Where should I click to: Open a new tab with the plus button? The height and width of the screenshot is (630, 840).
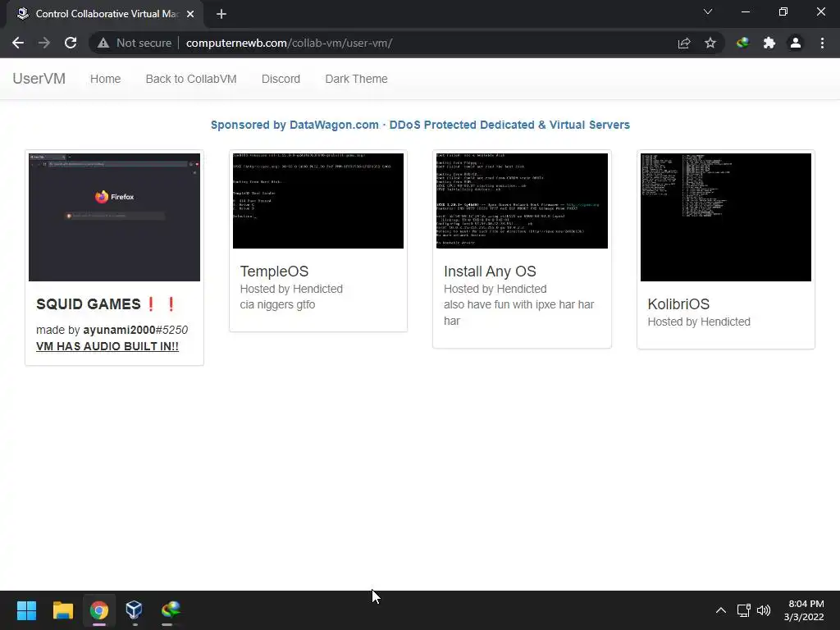pyautogui.click(x=221, y=14)
